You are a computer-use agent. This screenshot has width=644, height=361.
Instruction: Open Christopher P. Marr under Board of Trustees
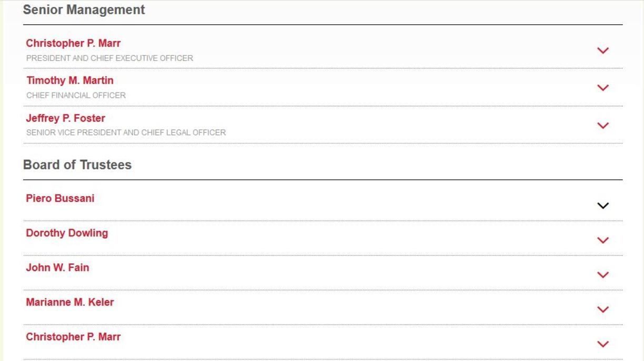(73, 337)
